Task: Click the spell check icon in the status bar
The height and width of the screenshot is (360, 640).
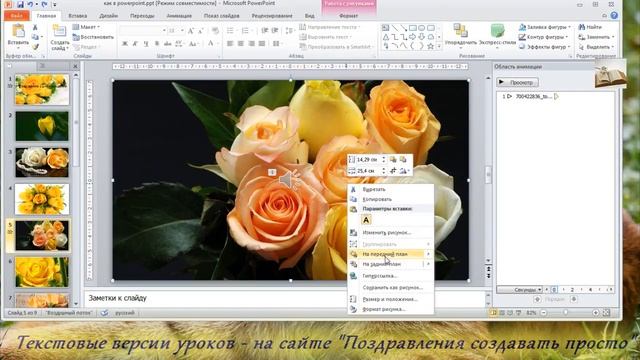Action: click(104, 313)
